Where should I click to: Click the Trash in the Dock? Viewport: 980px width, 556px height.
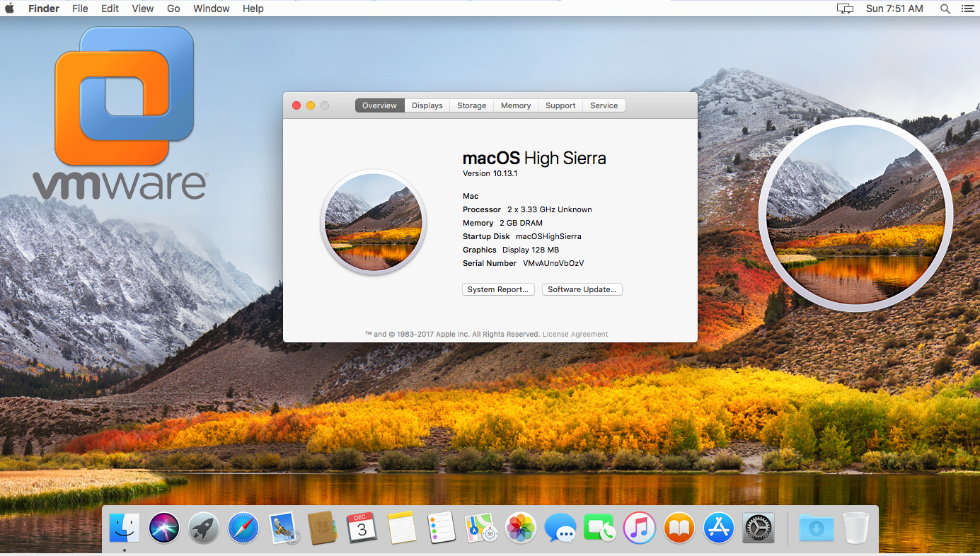click(x=855, y=528)
